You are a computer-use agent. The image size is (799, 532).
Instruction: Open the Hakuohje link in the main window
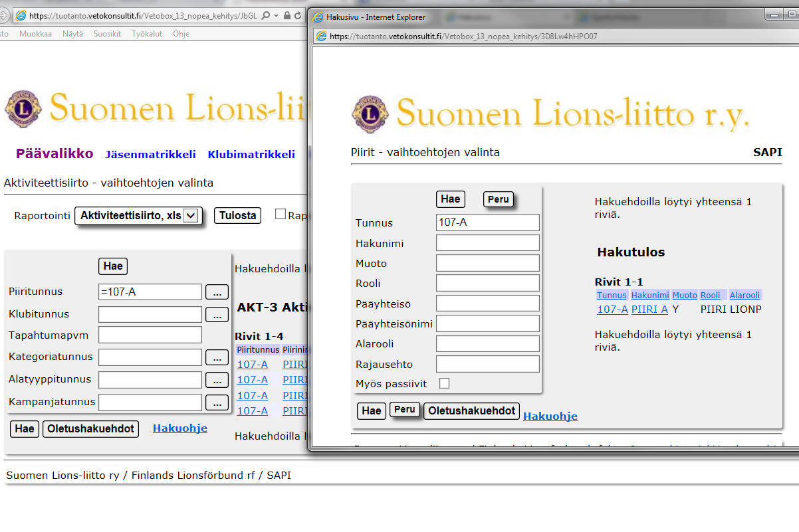(180, 428)
